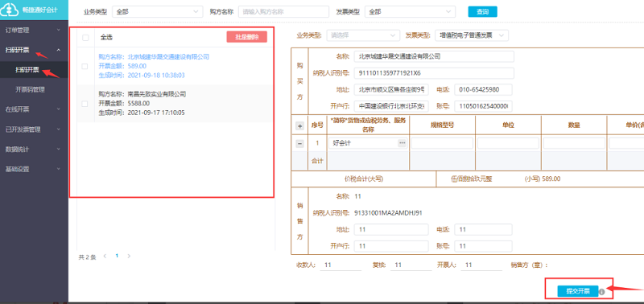
Task: Open the top 发票类型 filter dropdown
Action: tap(410, 12)
